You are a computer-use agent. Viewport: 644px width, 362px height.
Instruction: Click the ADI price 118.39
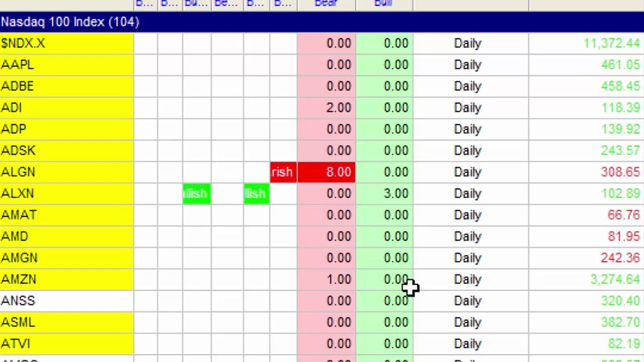620,108
